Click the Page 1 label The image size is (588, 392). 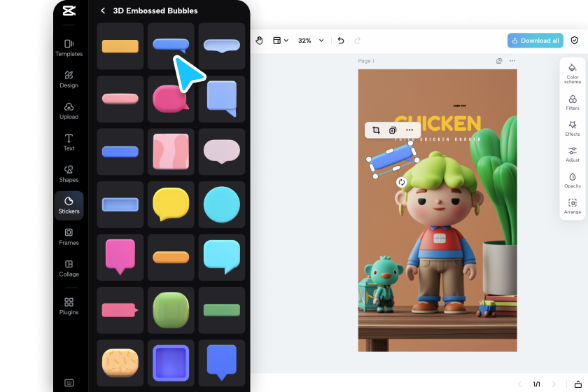tap(366, 61)
